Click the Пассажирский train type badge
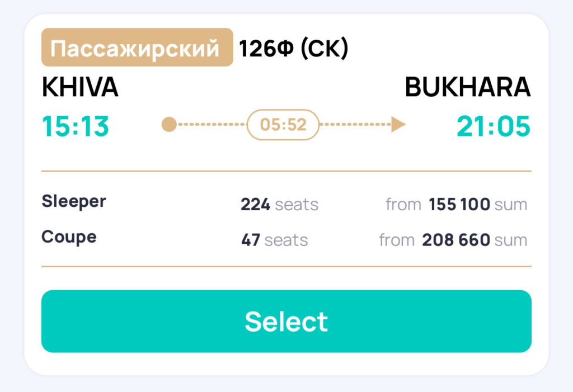The width and height of the screenshot is (573, 392). [x=137, y=47]
